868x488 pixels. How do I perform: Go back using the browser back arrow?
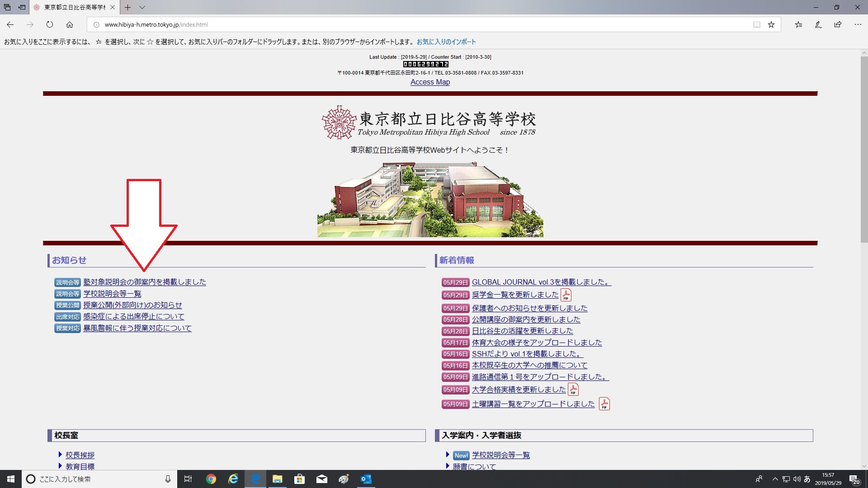(10, 24)
